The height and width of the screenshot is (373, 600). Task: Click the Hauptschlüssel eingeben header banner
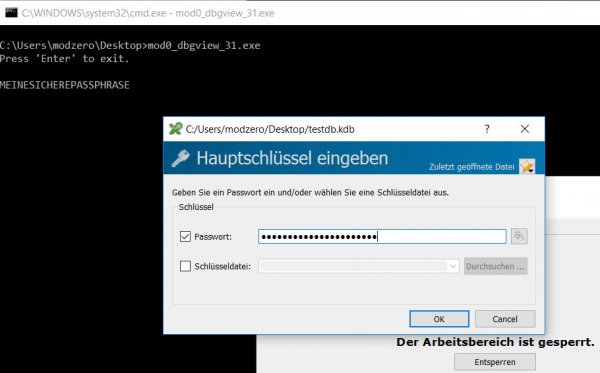pyautogui.click(x=354, y=158)
